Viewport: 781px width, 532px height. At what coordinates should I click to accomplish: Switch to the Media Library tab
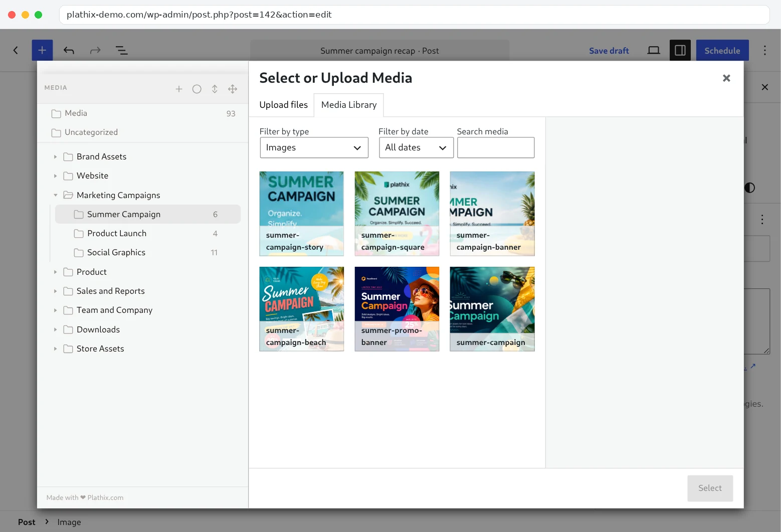point(349,105)
